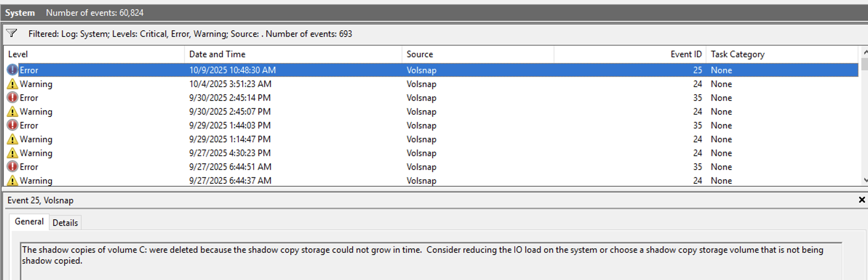868x280 pixels.
Task: Click warning icon for 9/29/2025 1:14:47 PM event
Action: click(x=12, y=139)
